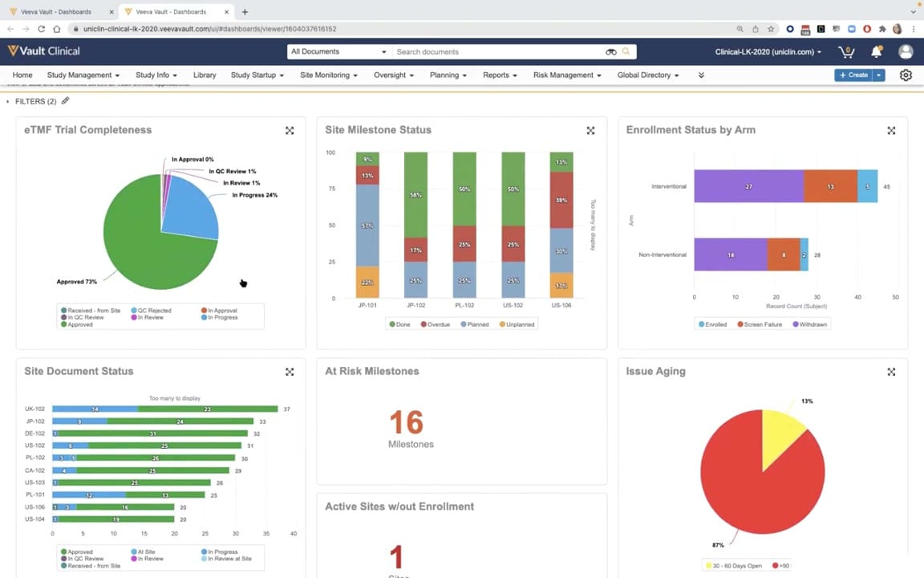
Task: Open the Library tab
Action: [x=205, y=75]
